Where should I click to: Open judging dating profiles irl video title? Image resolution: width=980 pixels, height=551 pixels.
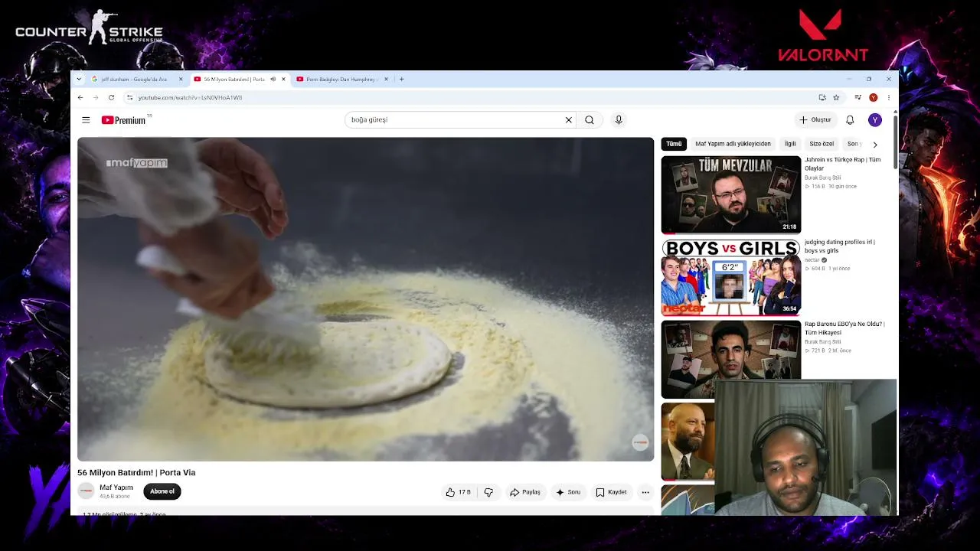[839, 246]
